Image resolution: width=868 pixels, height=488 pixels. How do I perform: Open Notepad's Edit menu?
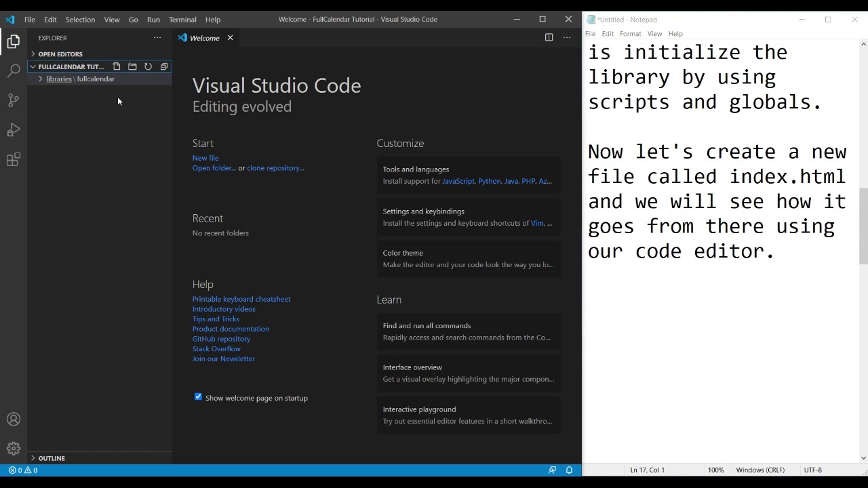pos(608,34)
